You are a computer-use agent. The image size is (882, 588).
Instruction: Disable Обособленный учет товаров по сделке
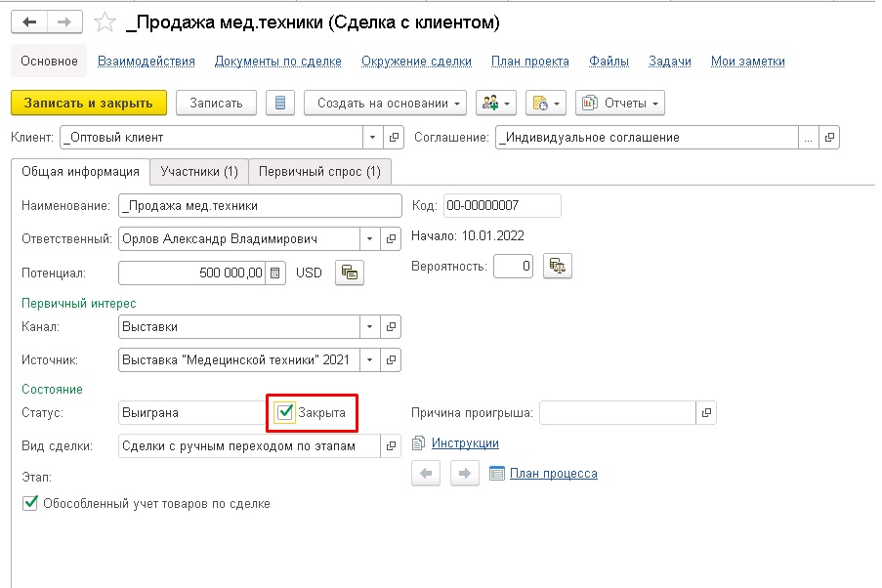[27, 504]
